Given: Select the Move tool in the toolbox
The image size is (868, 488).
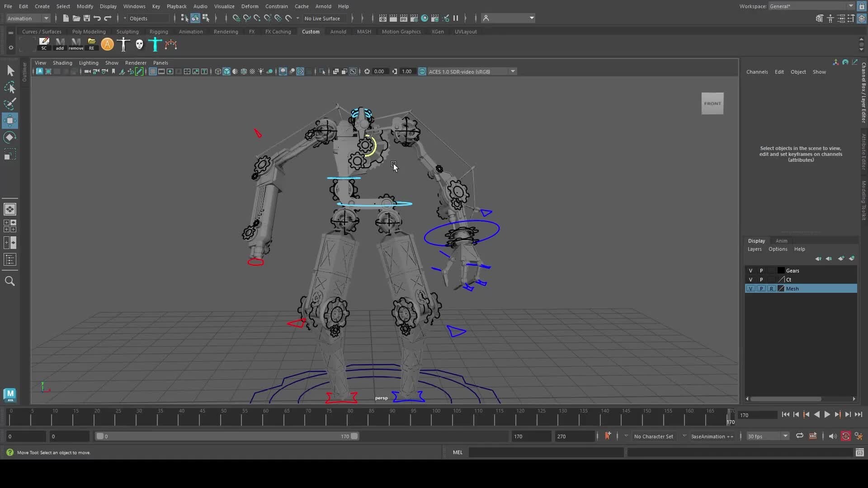Looking at the screenshot, I should (x=10, y=120).
